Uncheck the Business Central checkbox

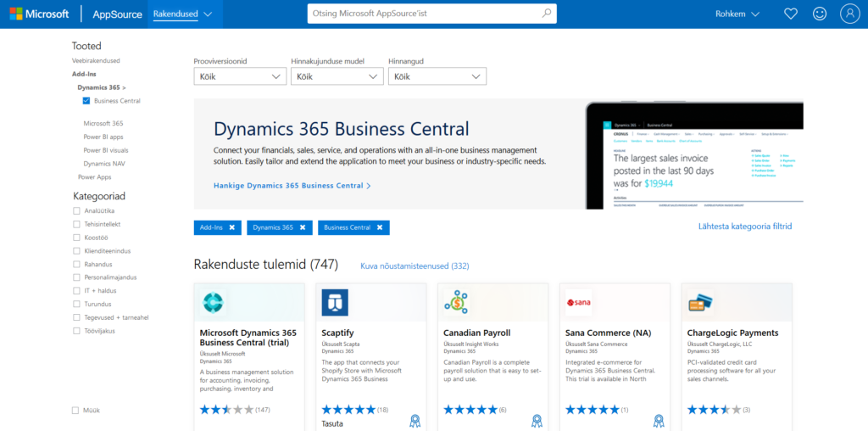(86, 101)
